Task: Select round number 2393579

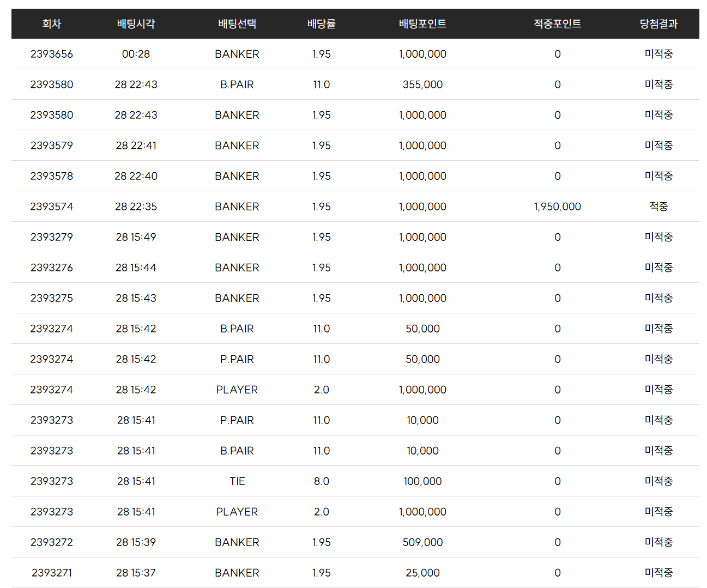Action: point(52,146)
